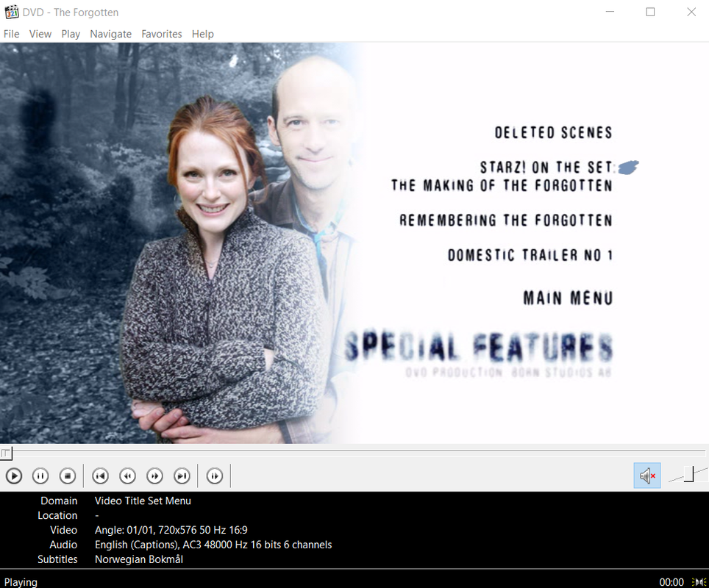The image size is (709, 588).
Task: Select Deleted Scenes in the DVD menu
Action: [554, 132]
